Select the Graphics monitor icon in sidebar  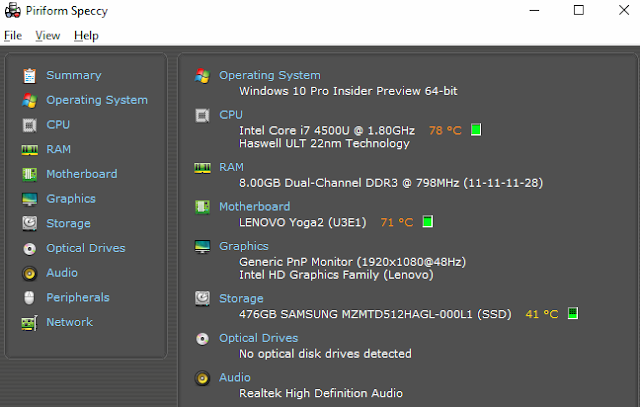coord(29,199)
